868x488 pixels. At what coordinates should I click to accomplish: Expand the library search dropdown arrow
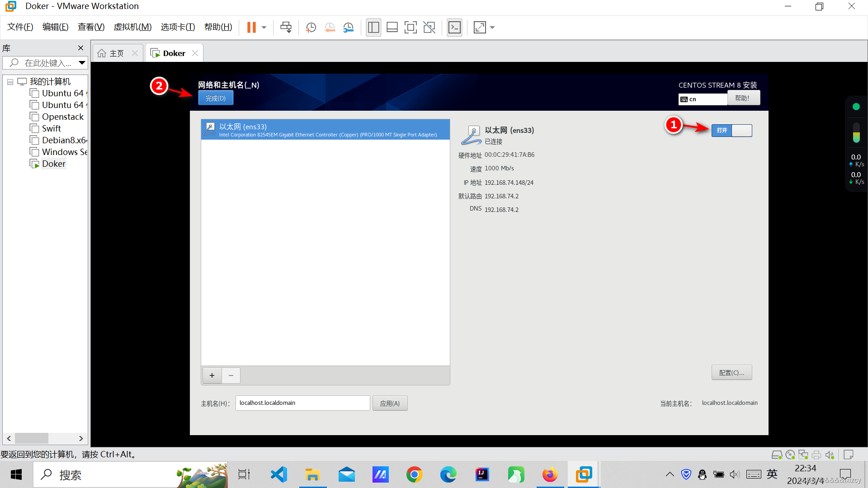point(82,63)
